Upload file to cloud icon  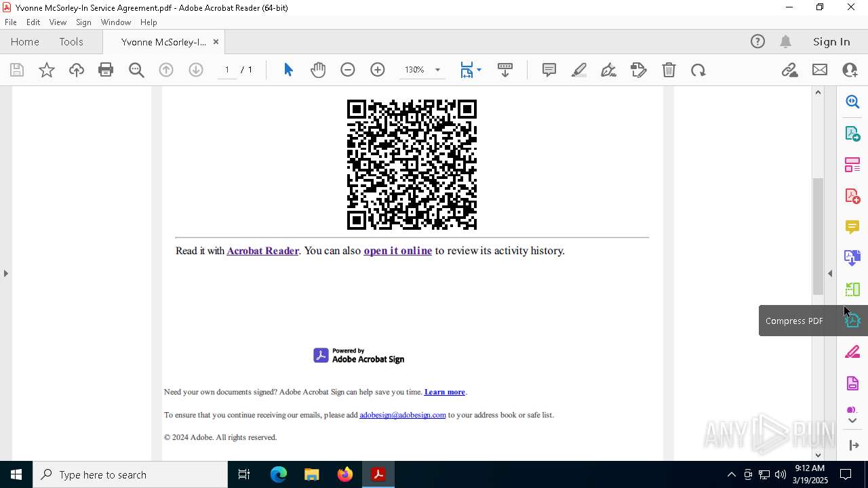[77, 70]
